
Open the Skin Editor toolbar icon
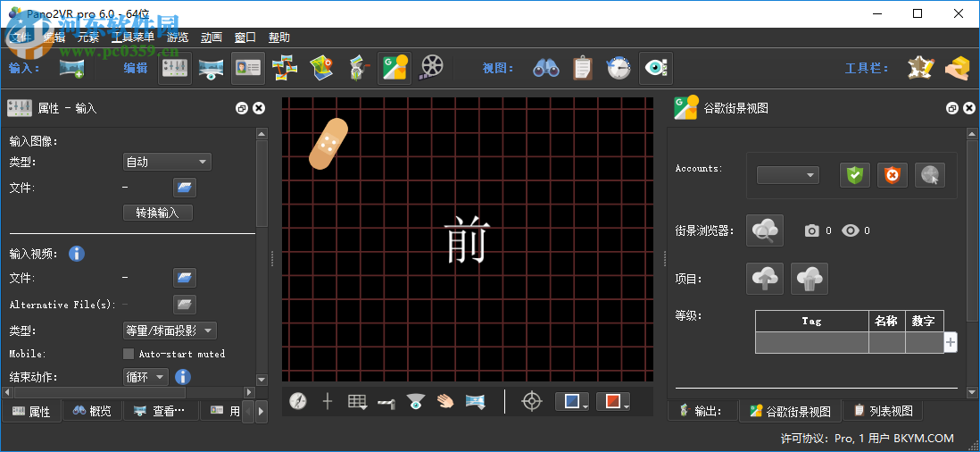click(x=920, y=68)
